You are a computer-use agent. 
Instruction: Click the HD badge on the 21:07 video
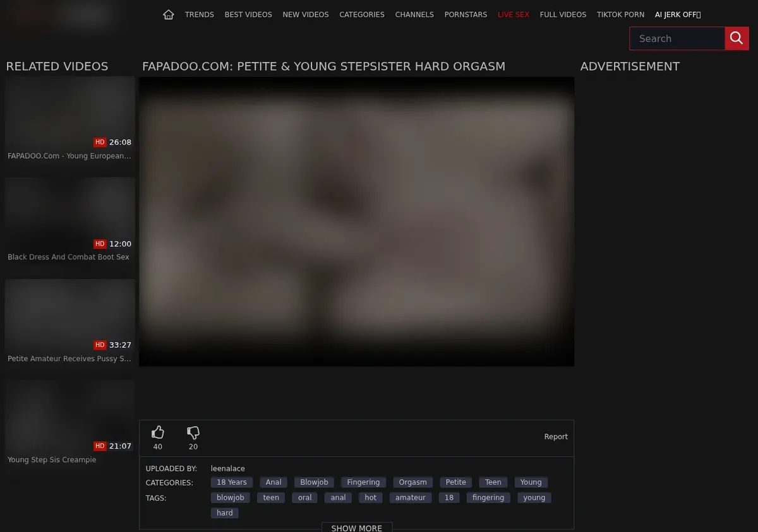pos(100,446)
